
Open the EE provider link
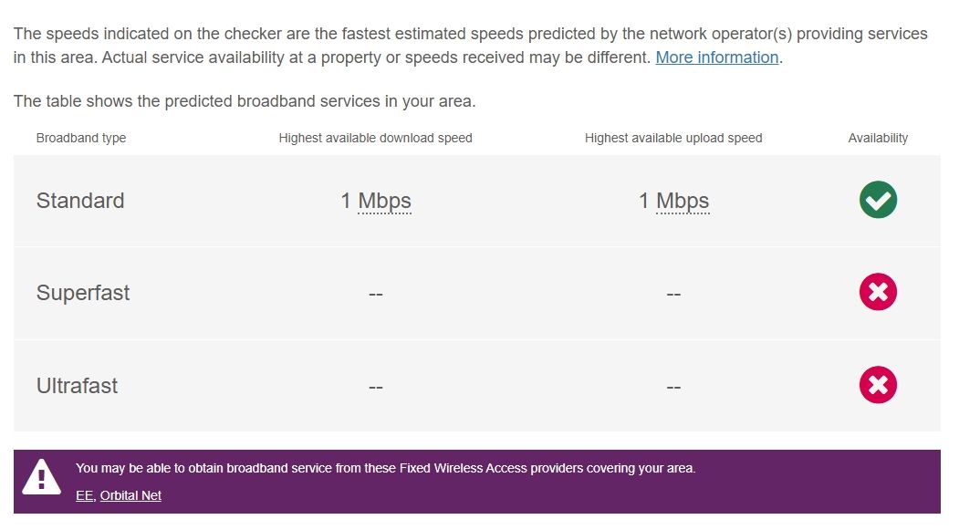pos(84,495)
